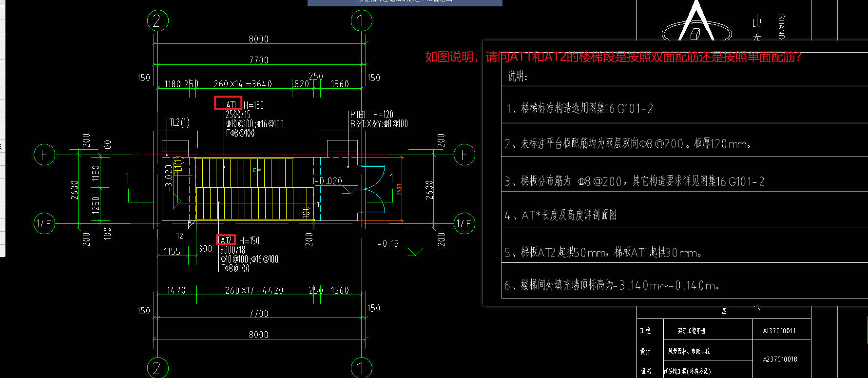
Task: Select the TL2(1) beam label
Action: click(179, 122)
